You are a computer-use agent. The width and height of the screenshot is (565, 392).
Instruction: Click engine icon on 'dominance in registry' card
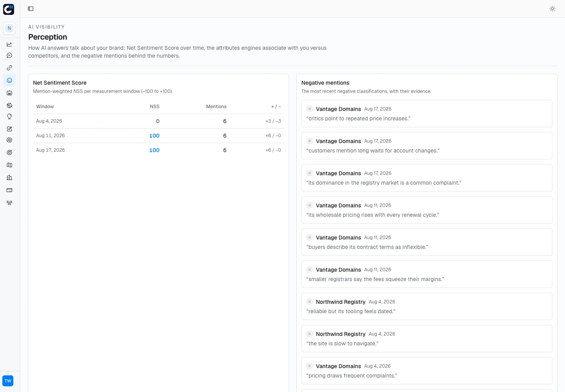coord(310,173)
